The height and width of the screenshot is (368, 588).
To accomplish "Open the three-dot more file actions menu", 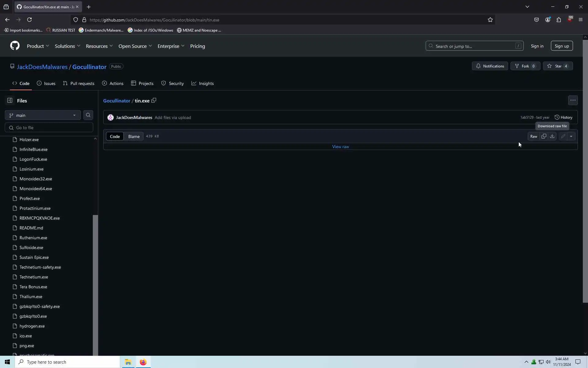I will [x=573, y=100].
